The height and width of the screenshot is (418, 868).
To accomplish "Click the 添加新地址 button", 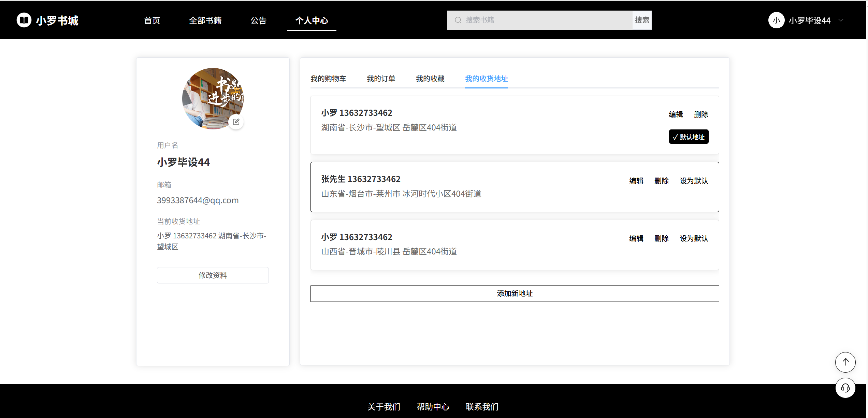I will coord(515,294).
